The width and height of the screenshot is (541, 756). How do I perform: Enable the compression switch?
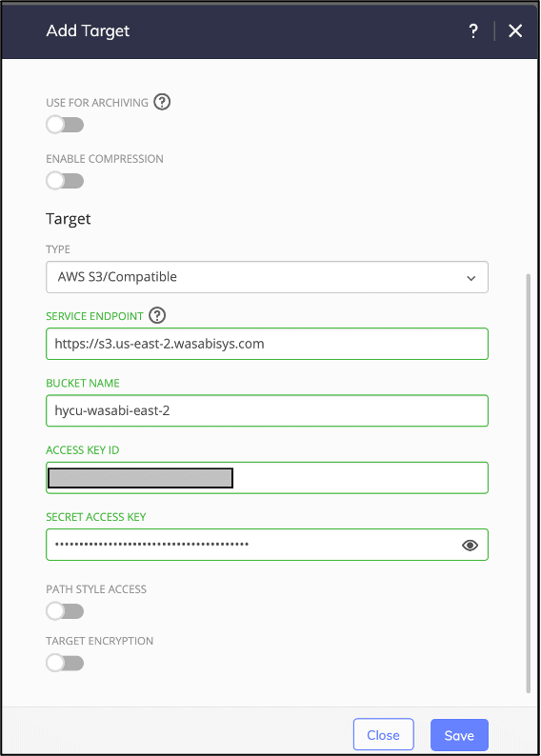tap(65, 181)
